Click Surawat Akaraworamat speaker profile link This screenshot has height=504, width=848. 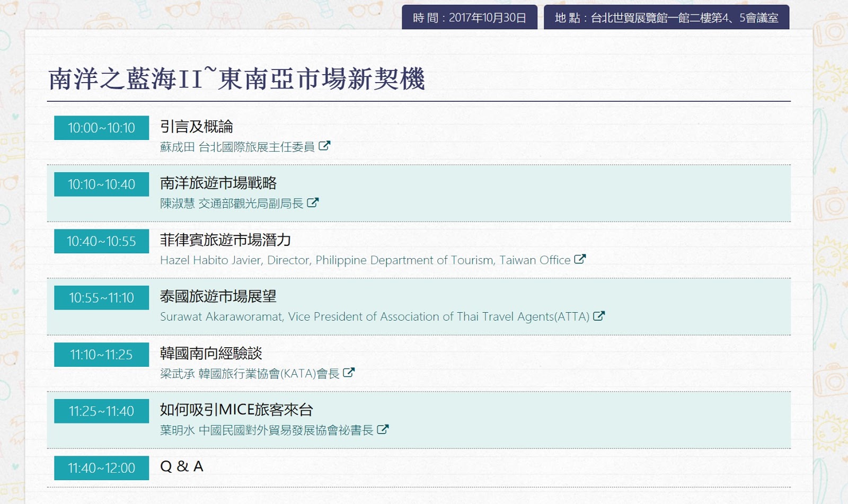click(374, 317)
